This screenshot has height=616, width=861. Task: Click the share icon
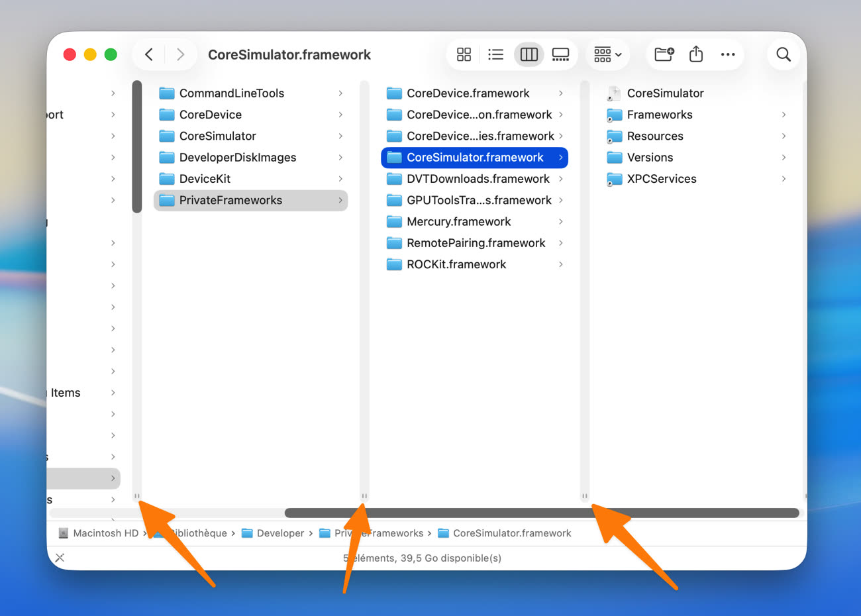click(x=695, y=54)
